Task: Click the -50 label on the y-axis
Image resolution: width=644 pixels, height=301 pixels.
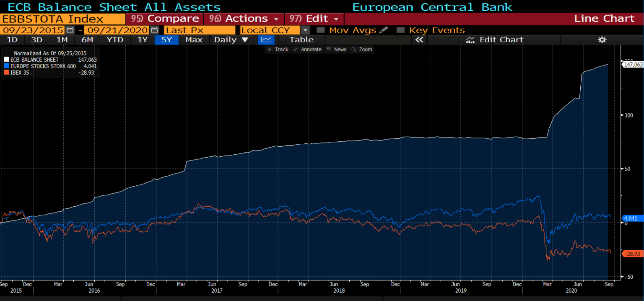Action: click(x=628, y=277)
